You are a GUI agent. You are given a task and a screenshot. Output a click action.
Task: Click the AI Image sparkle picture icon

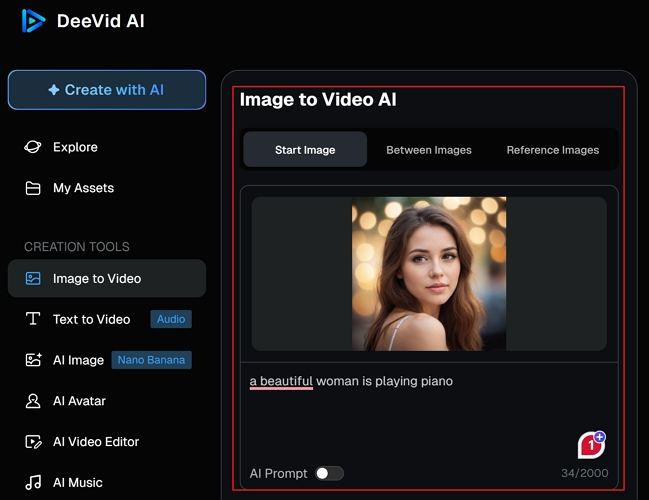coord(33,360)
